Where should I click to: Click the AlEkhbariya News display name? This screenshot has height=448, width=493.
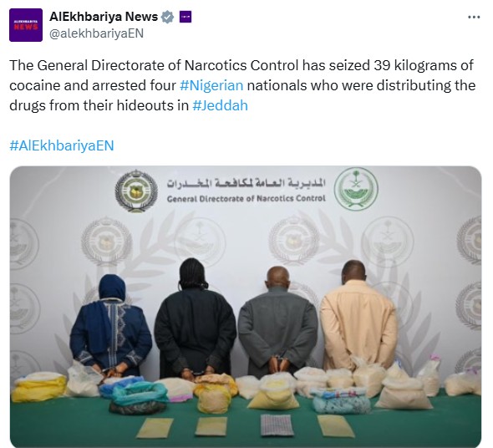pos(104,17)
